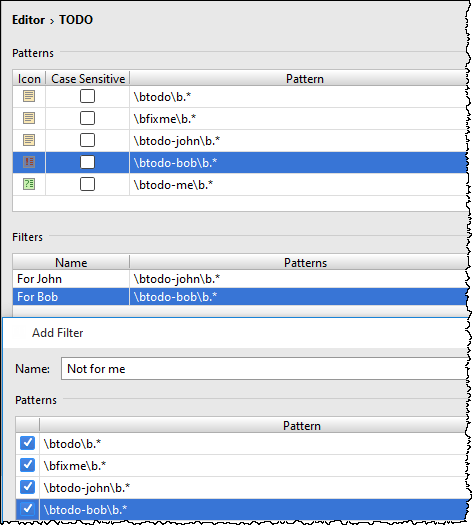Click the icon of the \btodo\b.* pattern
The width and height of the screenshot is (473, 527).
click(29, 96)
